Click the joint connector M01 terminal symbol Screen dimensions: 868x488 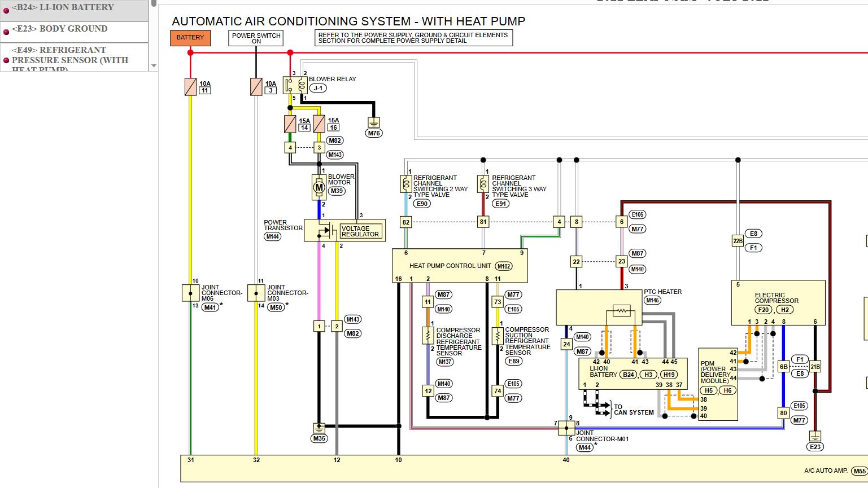566,428
